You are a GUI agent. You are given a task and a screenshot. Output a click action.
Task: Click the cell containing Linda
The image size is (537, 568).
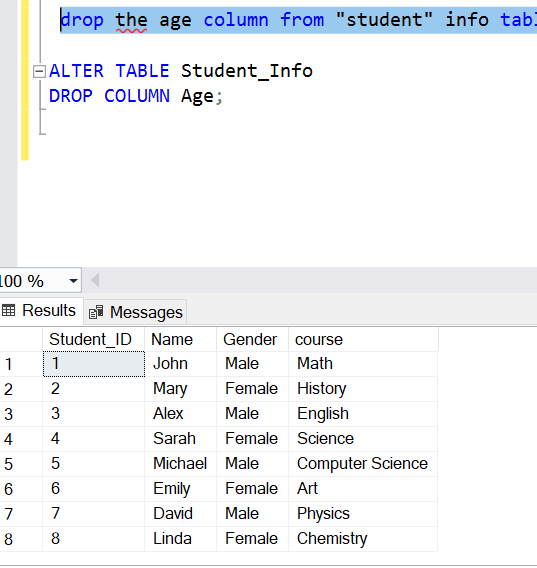coord(180,539)
